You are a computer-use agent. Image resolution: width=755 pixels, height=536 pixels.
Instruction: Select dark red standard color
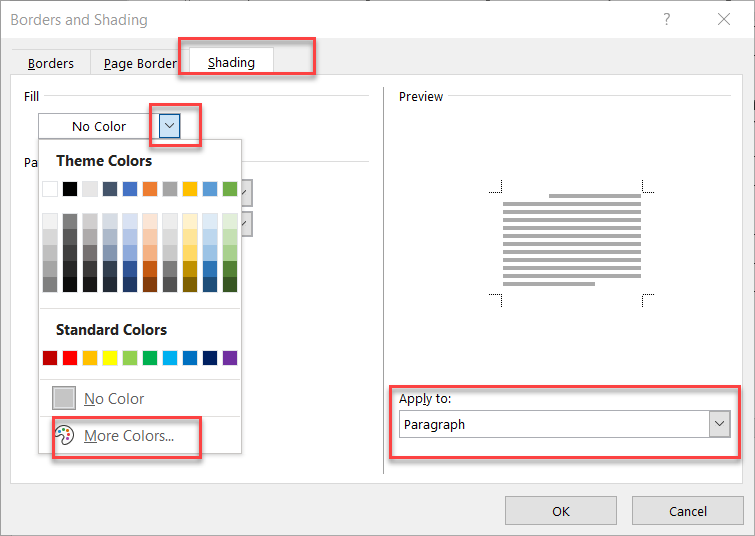point(50,358)
